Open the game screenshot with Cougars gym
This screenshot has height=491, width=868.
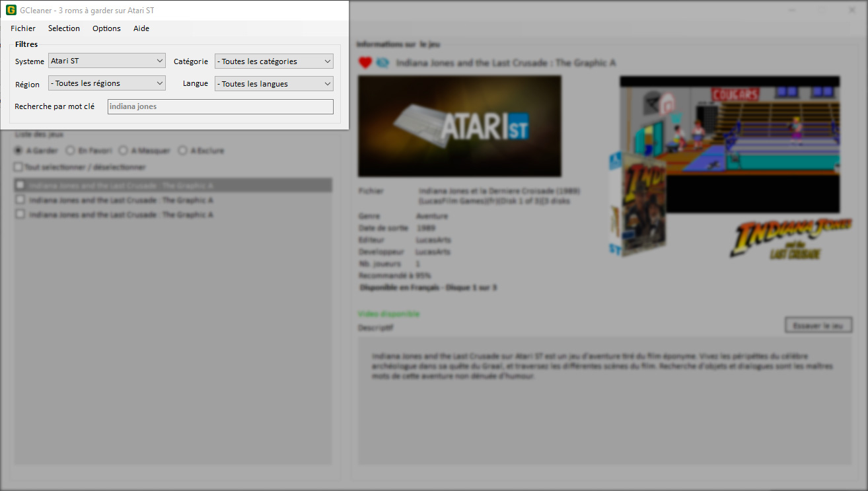730,144
